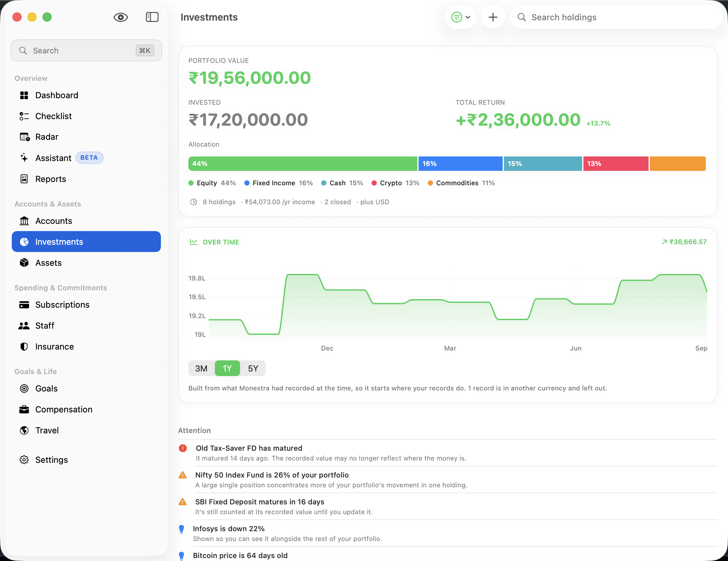Go to the Checklist section

pyautogui.click(x=86, y=116)
